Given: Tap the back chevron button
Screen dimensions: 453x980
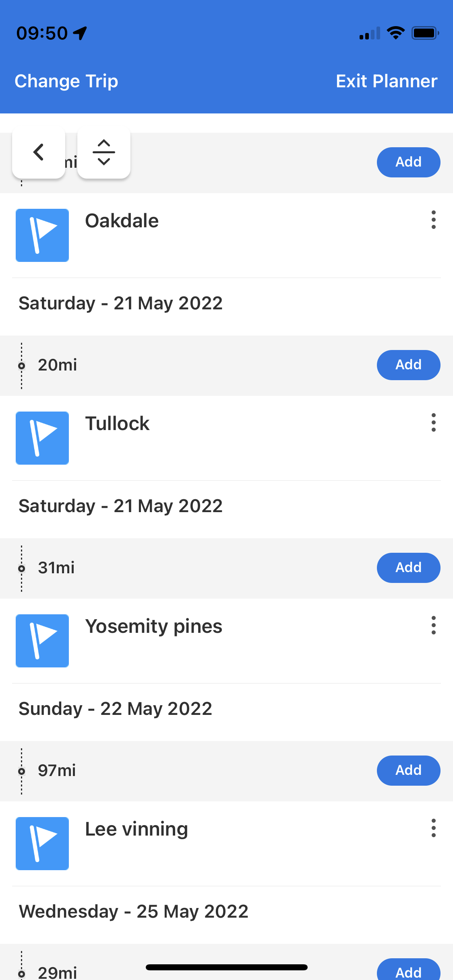Looking at the screenshot, I should pyautogui.click(x=39, y=152).
